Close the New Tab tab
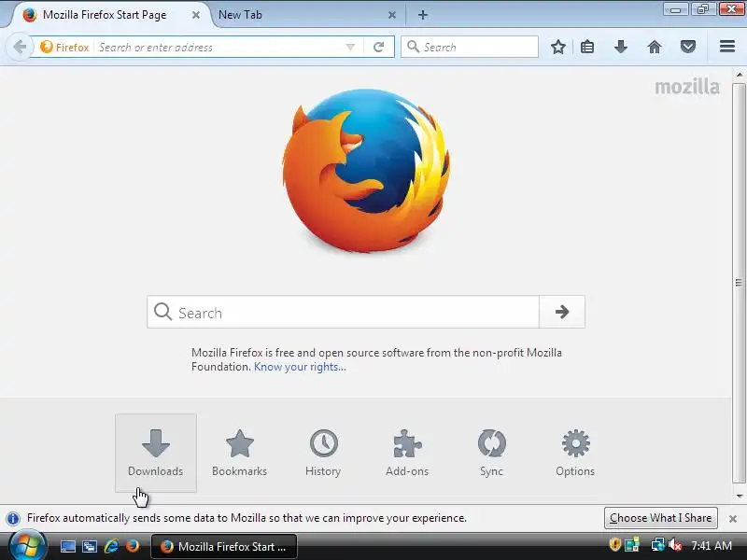Image resolution: width=747 pixels, height=560 pixels. [392, 15]
